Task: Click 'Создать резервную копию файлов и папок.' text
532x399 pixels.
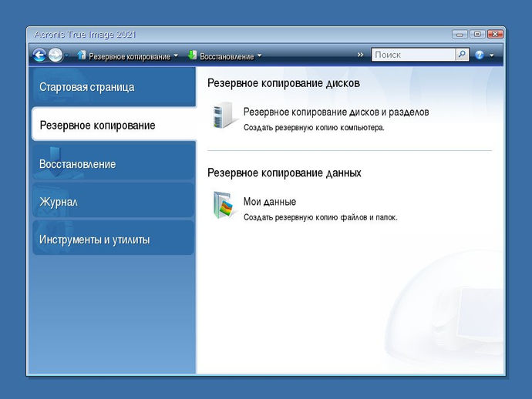Action: point(320,217)
